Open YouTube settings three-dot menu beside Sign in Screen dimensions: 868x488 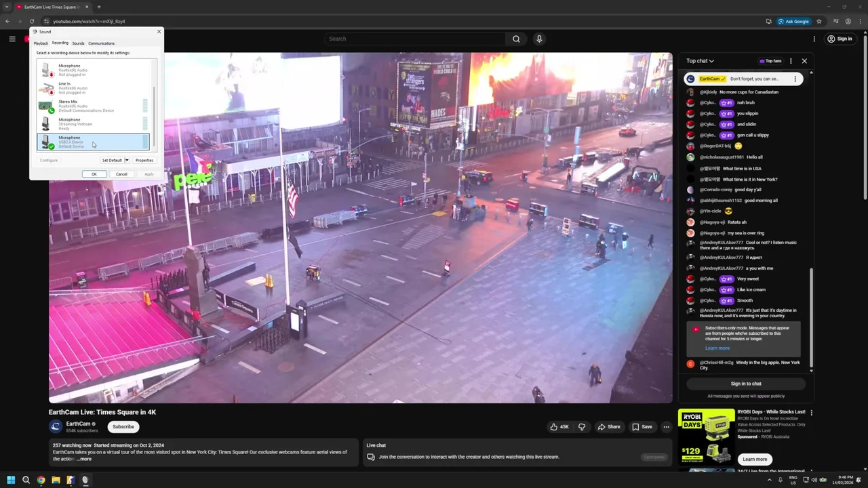pos(814,39)
